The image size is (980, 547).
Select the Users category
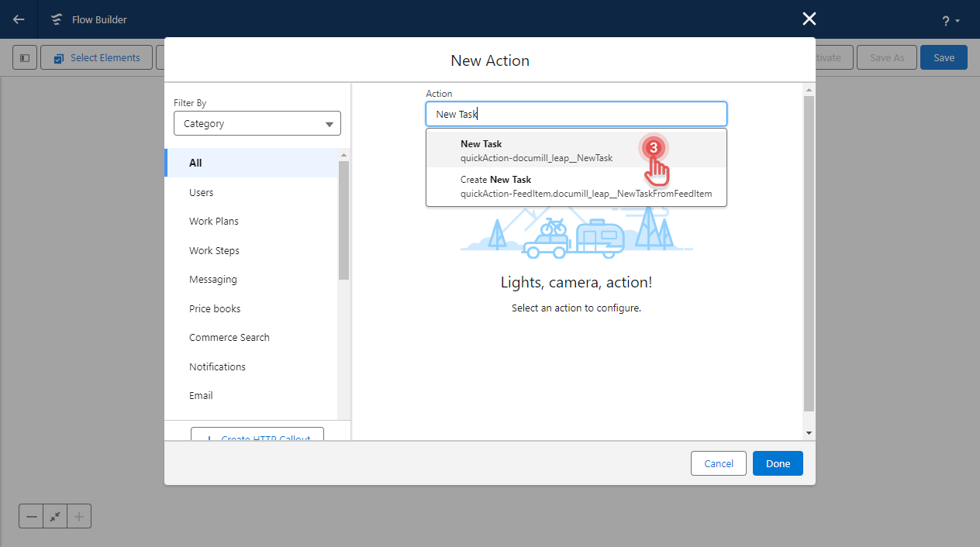click(202, 192)
